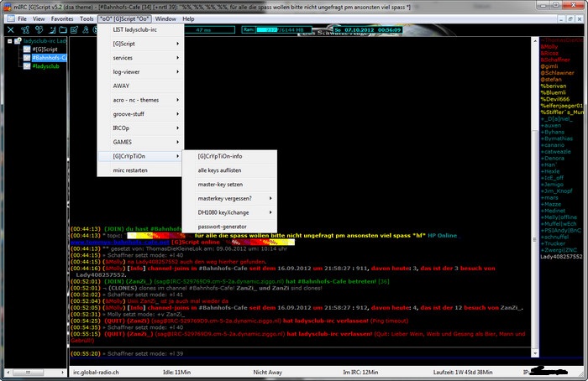Select user &Schaffner in nick list
Screen dimensions: 588x381
pos(555,60)
